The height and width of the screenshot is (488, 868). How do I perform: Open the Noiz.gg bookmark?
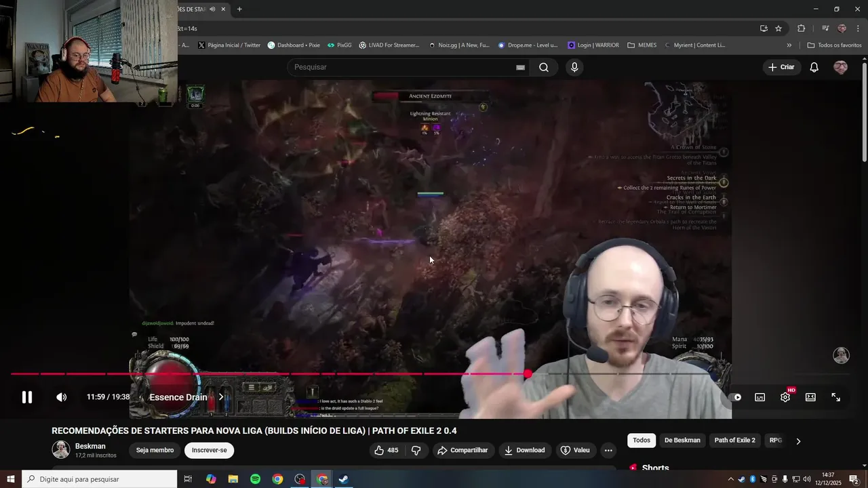click(x=459, y=45)
